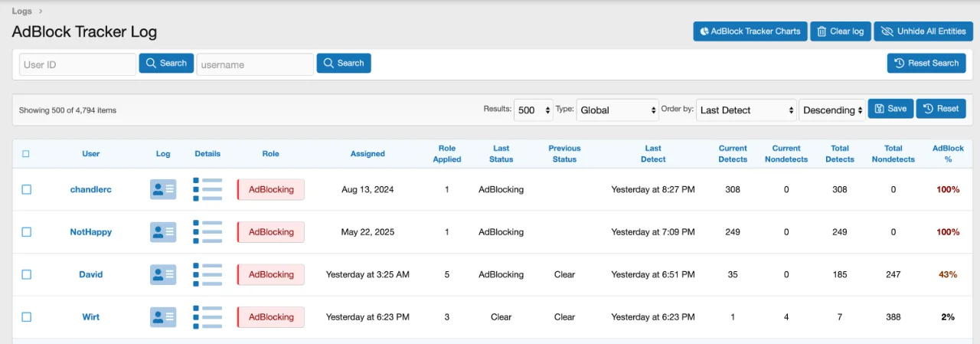Click the Total Nondetects column header

click(893, 154)
